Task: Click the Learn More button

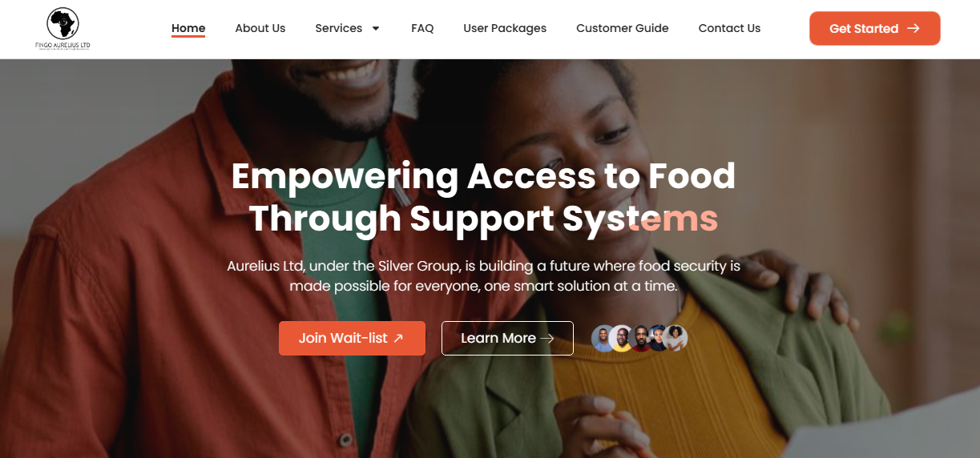Action: coord(507,338)
